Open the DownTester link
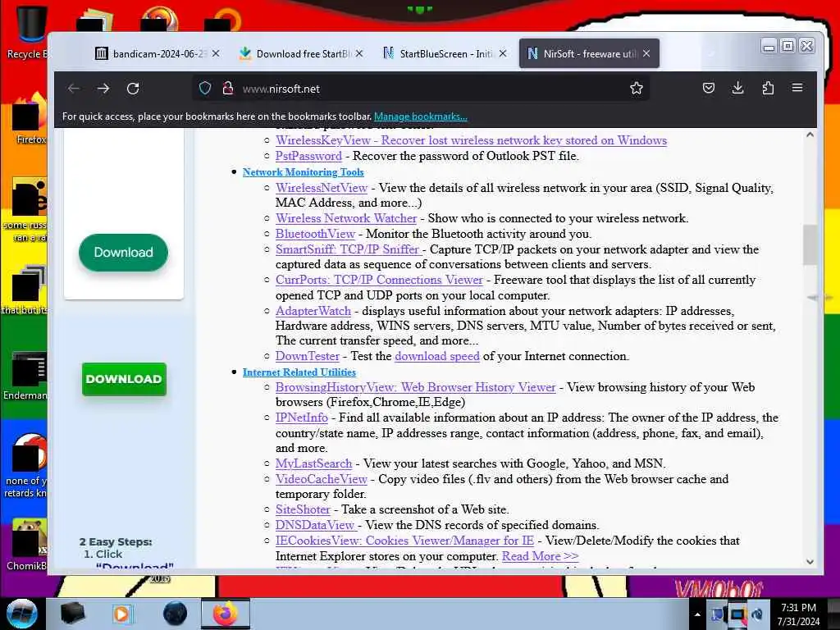The height and width of the screenshot is (630, 840). pos(308,356)
